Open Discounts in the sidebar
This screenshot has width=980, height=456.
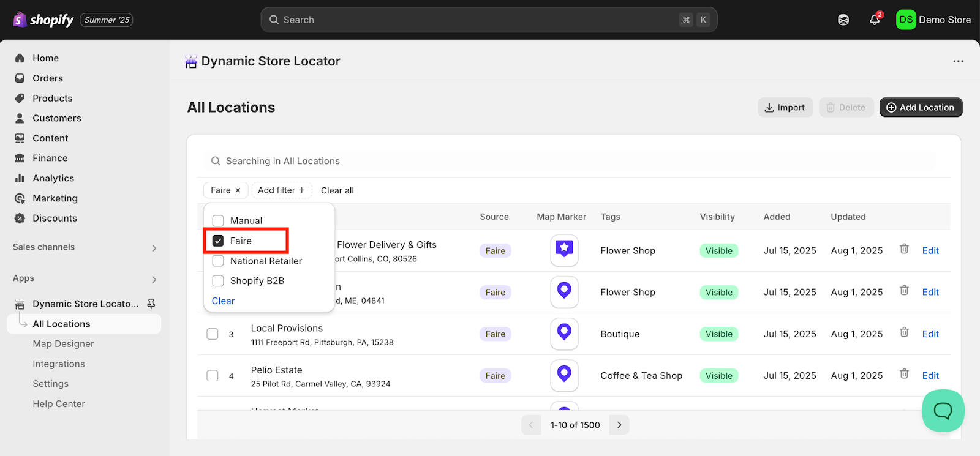(55, 218)
